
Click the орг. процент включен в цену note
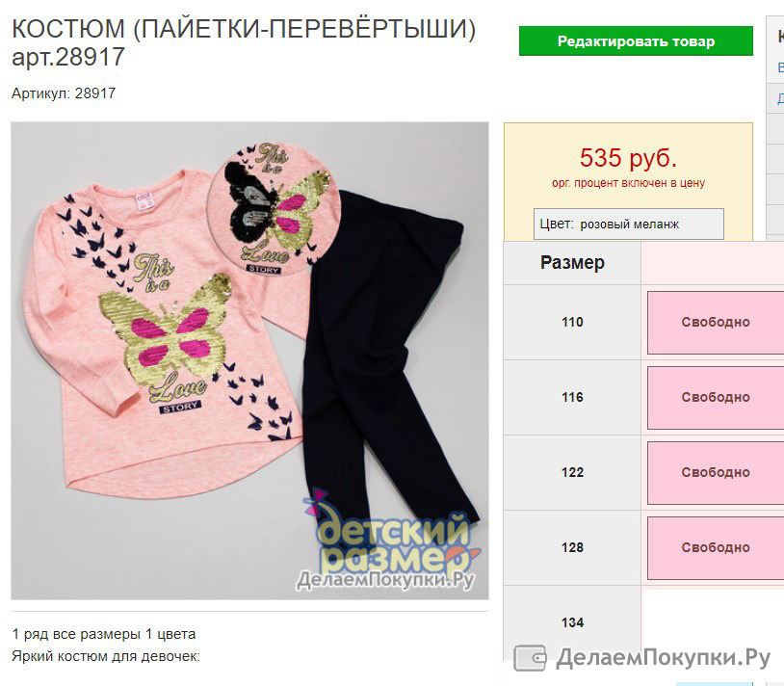click(628, 183)
